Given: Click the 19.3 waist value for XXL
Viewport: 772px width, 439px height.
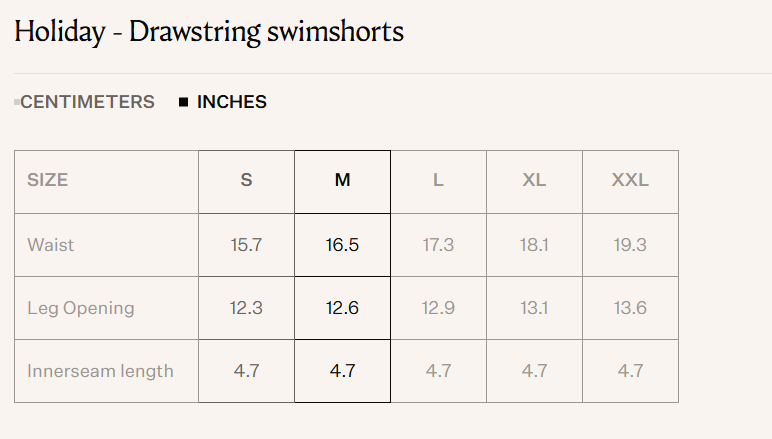Looking at the screenshot, I should pyautogui.click(x=630, y=245).
